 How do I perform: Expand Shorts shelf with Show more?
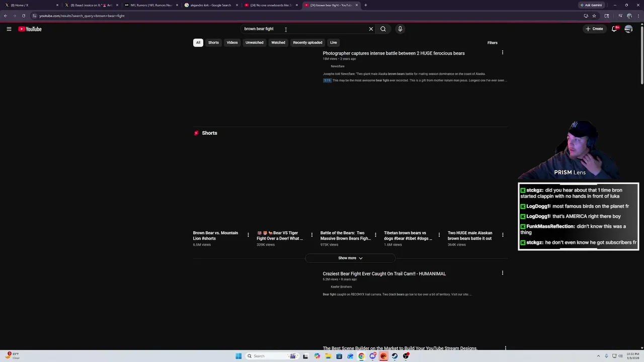(x=350, y=258)
